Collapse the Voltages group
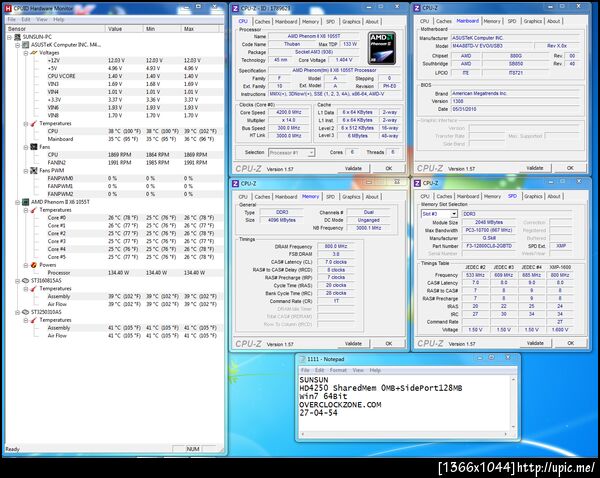Image resolution: width=600 pixels, height=478 pixels. (26, 53)
